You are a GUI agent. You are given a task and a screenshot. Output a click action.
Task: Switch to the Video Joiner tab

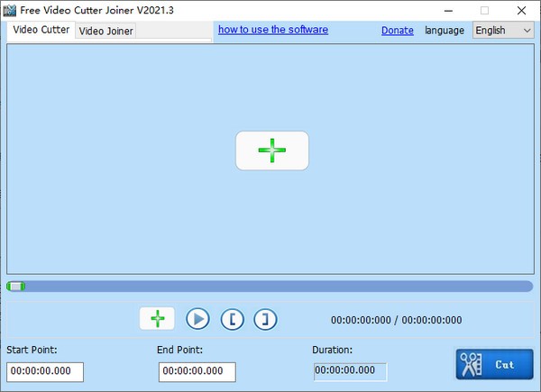pos(106,31)
